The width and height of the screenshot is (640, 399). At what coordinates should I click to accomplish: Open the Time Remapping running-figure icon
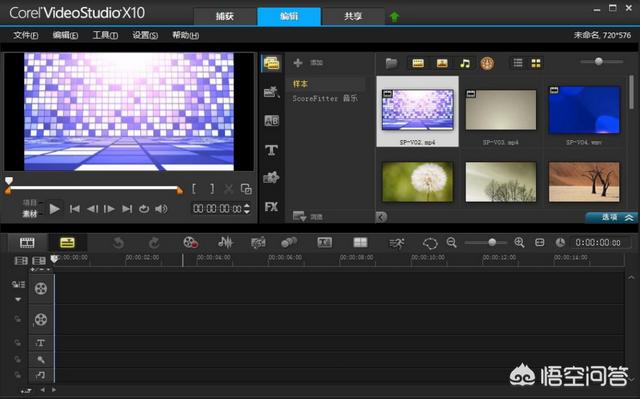396,243
